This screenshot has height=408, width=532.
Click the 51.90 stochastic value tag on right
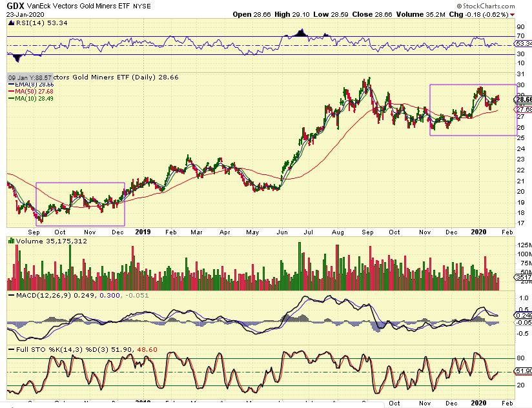pos(524,371)
